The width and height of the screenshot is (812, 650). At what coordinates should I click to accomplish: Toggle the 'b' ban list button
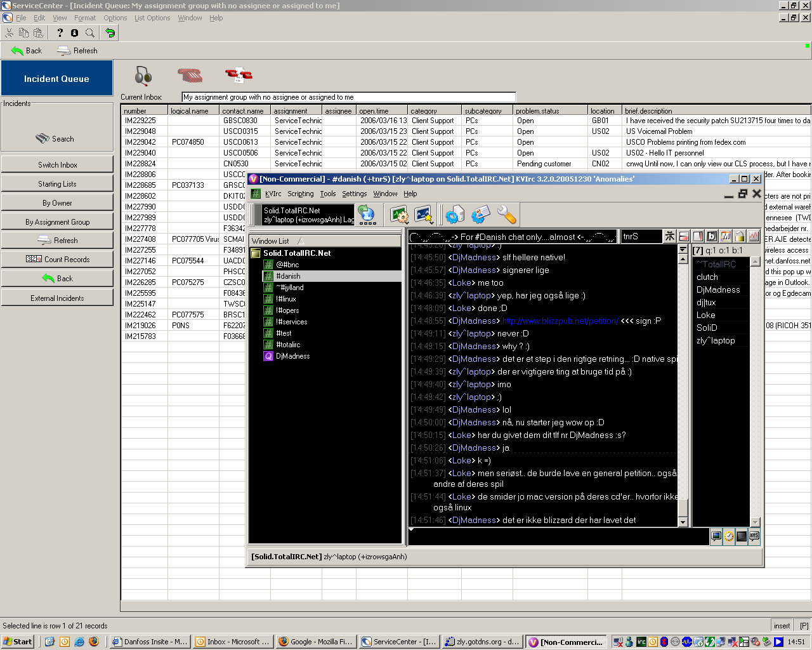(712, 237)
